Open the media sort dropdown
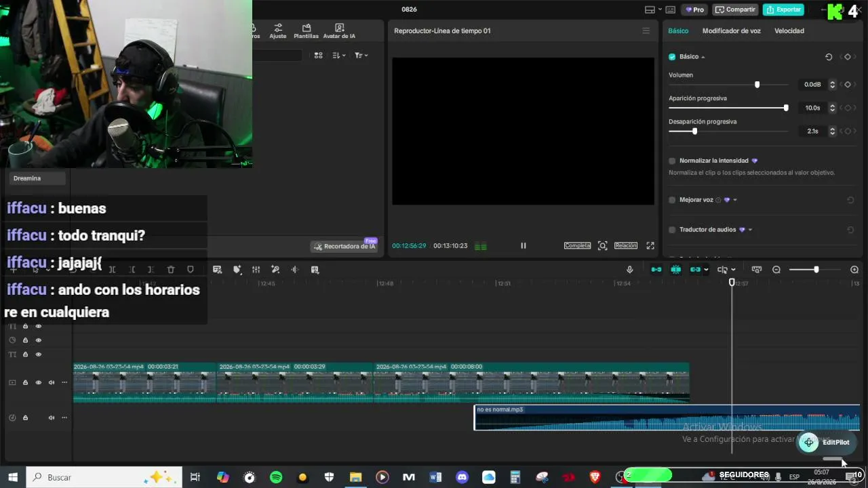 pyautogui.click(x=339, y=56)
